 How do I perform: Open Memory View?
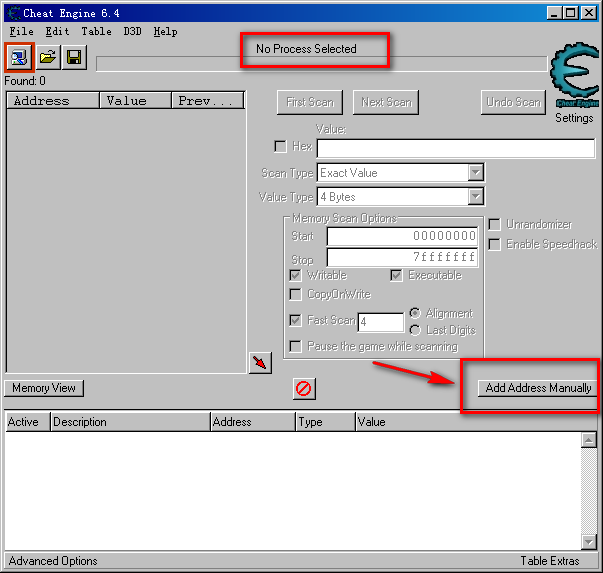coord(44,388)
